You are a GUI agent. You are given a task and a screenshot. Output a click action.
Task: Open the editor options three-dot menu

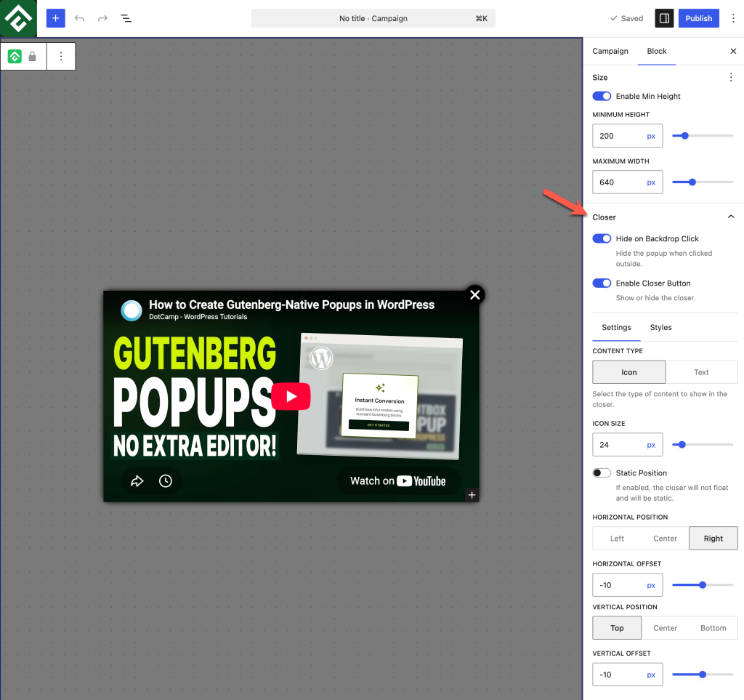point(733,18)
